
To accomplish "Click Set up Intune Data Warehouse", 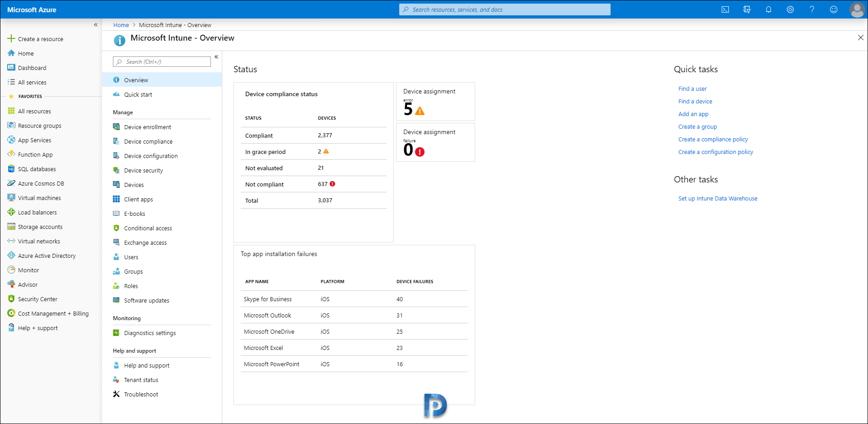I will 718,199.
